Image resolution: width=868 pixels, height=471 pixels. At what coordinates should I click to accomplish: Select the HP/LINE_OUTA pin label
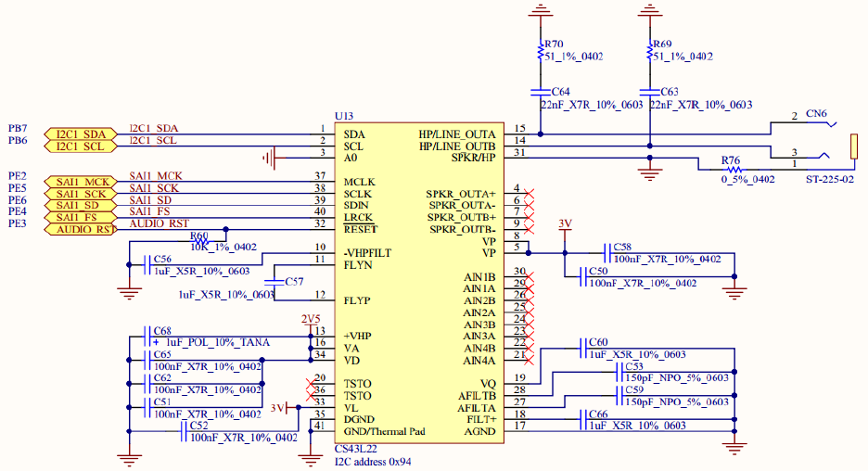pos(457,134)
